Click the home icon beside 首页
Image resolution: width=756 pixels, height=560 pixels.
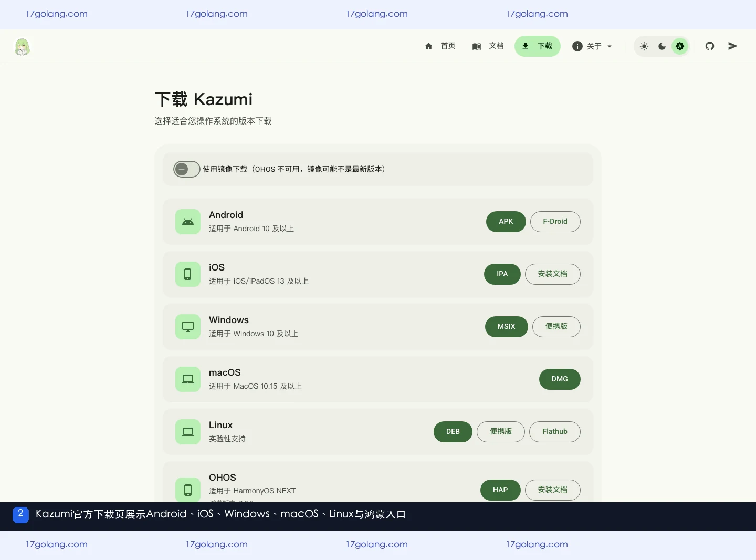[428, 46]
